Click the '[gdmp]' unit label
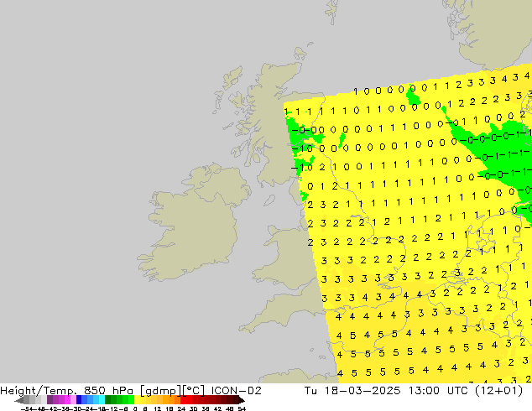Viewport: 532px width, 411px height. 161,391
